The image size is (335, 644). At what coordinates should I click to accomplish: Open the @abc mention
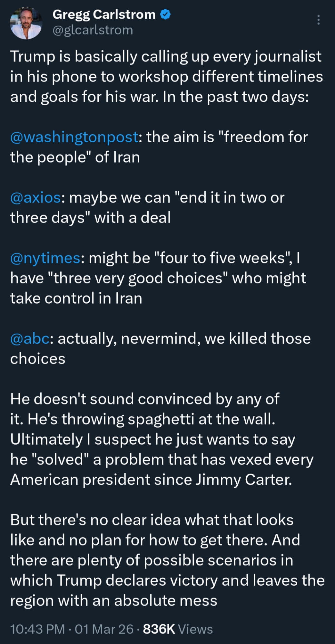30,339
